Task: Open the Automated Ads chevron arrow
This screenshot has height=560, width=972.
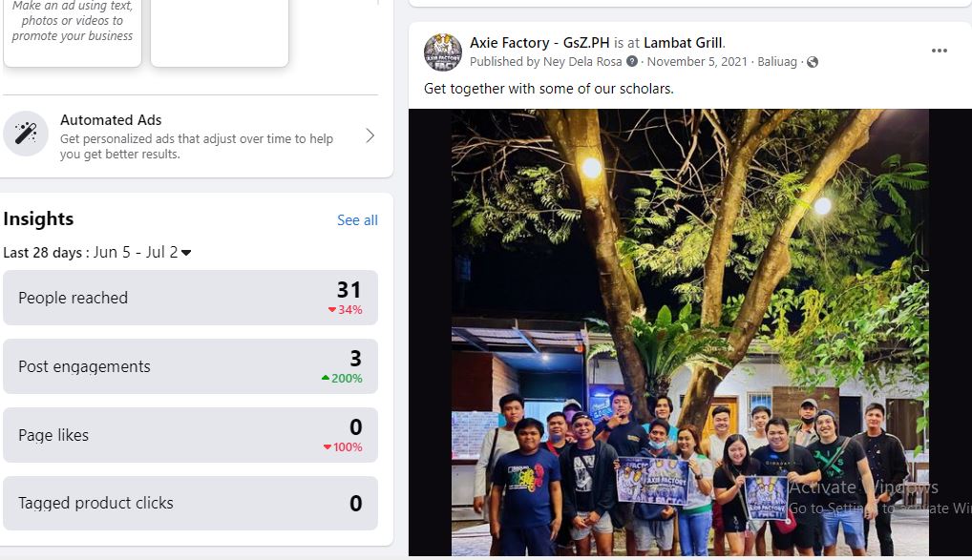Action: click(x=370, y=135)
